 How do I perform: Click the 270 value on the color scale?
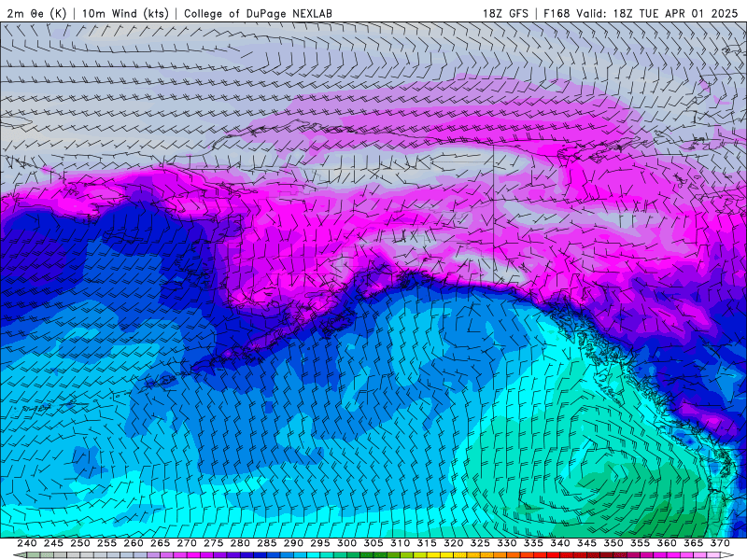coord(187,543)
